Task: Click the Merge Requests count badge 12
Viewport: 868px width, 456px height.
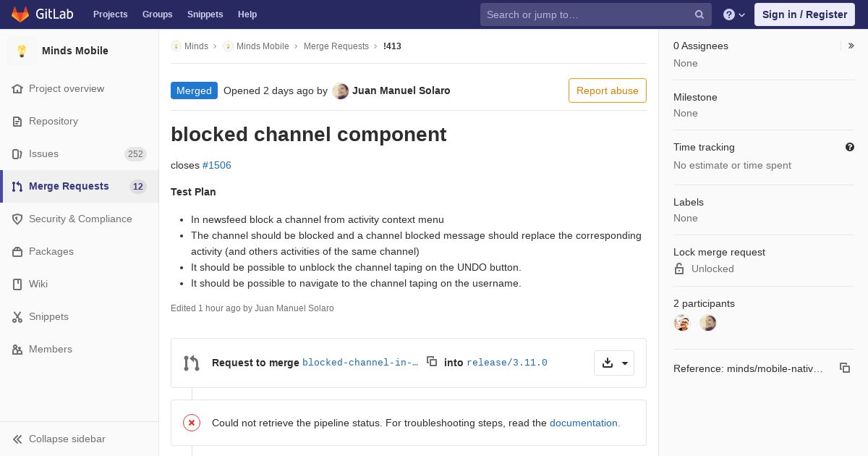Action: (138, 187)
